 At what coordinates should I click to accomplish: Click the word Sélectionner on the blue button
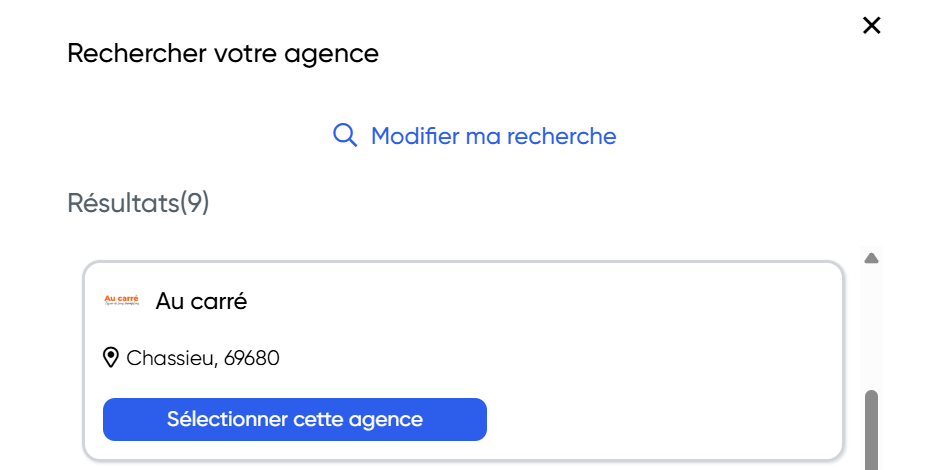pos(227,419)
